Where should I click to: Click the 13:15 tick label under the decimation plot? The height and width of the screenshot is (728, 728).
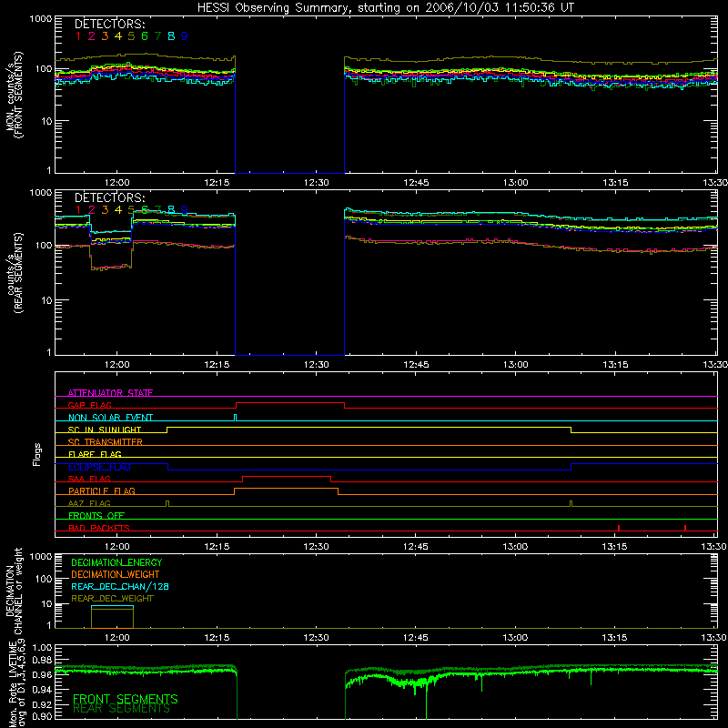click(x=615, y=638)
